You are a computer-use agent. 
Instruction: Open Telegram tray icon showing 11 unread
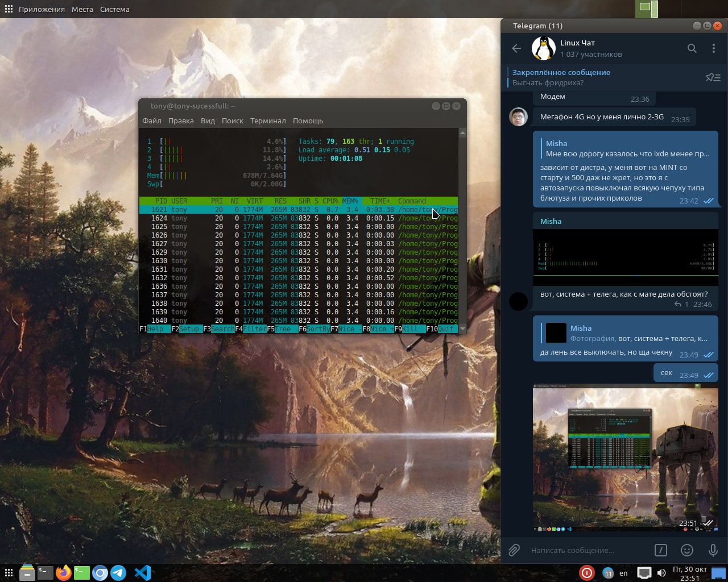(x=608, y=573)
